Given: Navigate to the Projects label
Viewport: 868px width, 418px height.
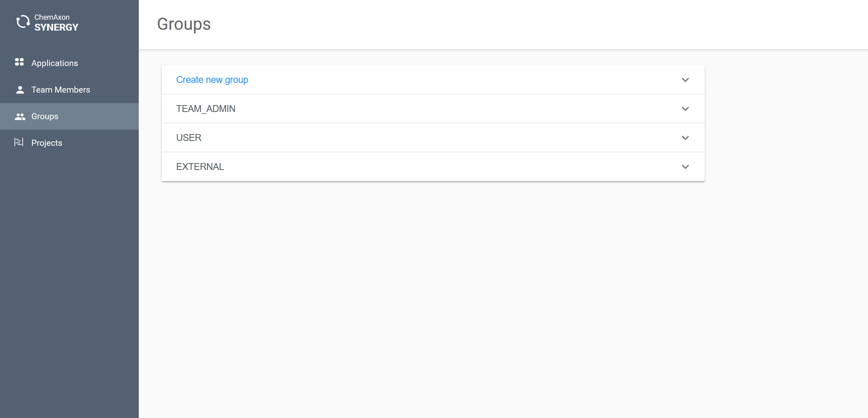Looking at the screenshot, I should [47, 143].
